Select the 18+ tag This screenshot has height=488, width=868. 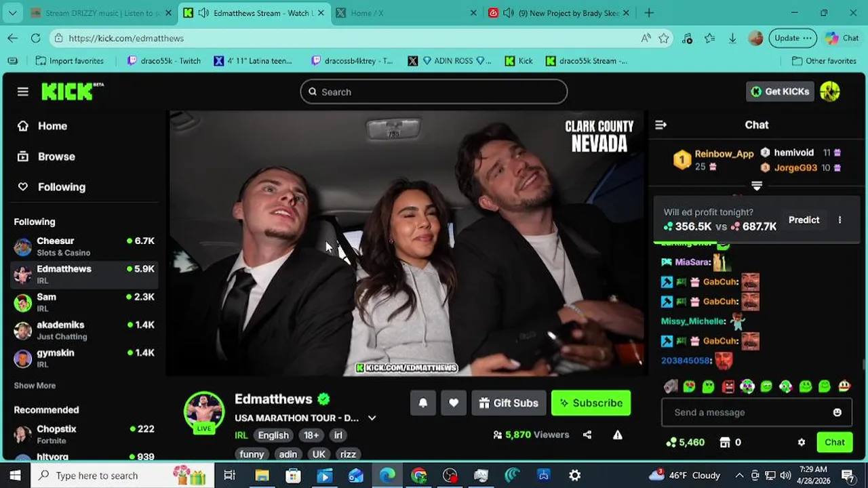coord(311,435)
